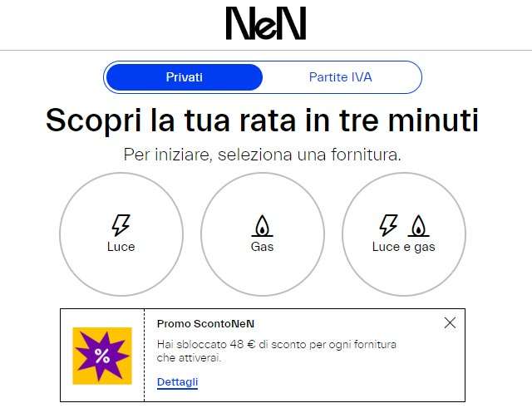The height and width of the screenshot is (408, 532).
Task: Click the flame icon above Gas
Action: (x=262, y=226)
